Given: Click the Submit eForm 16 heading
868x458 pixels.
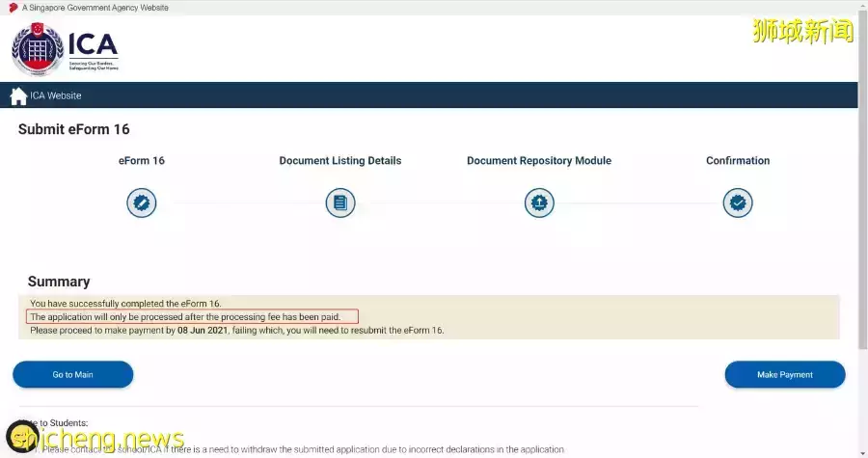Looking at the screenshot, I should coord(73,129).
